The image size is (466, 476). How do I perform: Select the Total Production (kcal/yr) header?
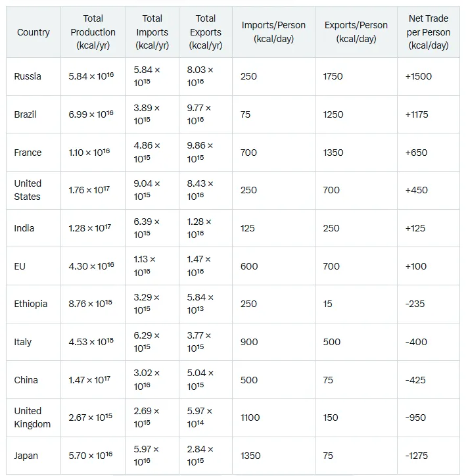[x=93, y=32]
